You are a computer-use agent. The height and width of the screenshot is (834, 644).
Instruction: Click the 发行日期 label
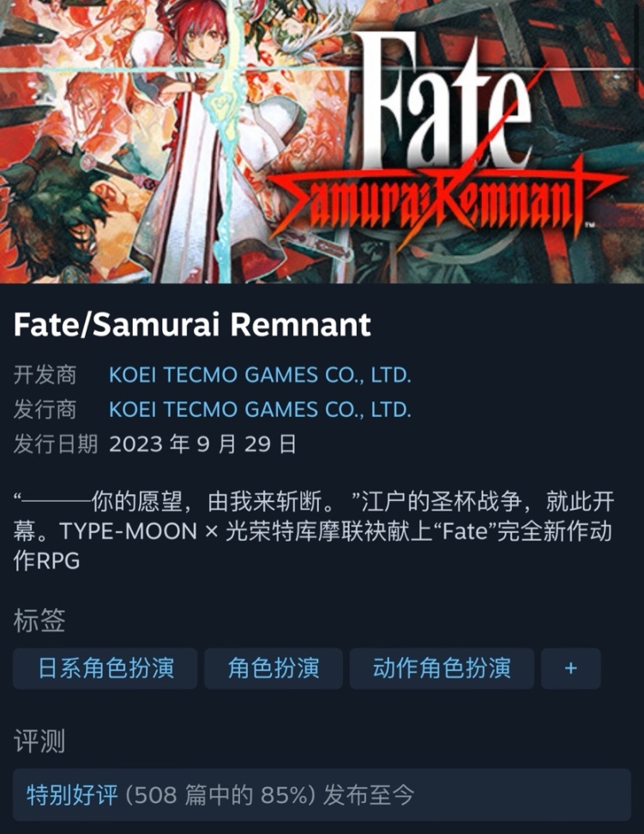pyautogui.click(x=56, y=444)
